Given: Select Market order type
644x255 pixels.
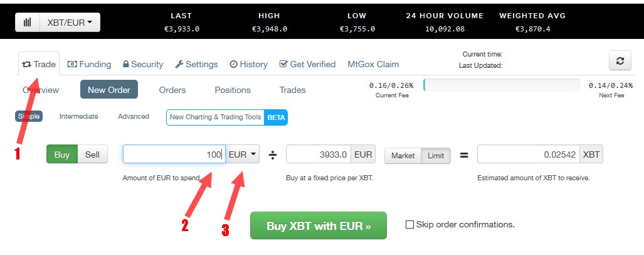Looking at the screenshot, I should (403, 155).
